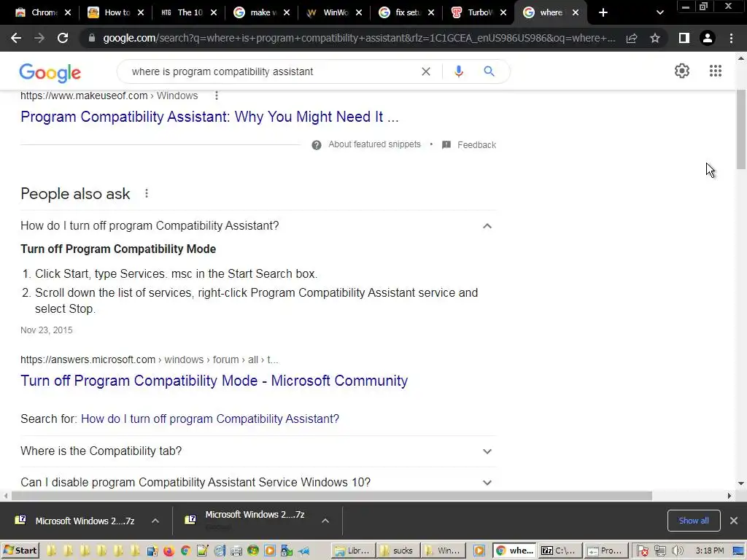
Task: Open the 'sucks' folder taskbar window
Action: pos(398,551)
